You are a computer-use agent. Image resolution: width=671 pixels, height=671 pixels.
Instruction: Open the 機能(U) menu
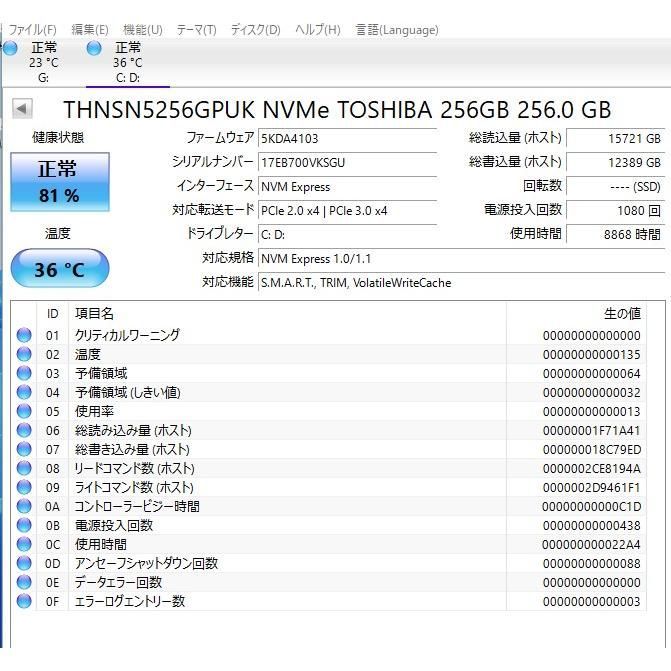143,30
